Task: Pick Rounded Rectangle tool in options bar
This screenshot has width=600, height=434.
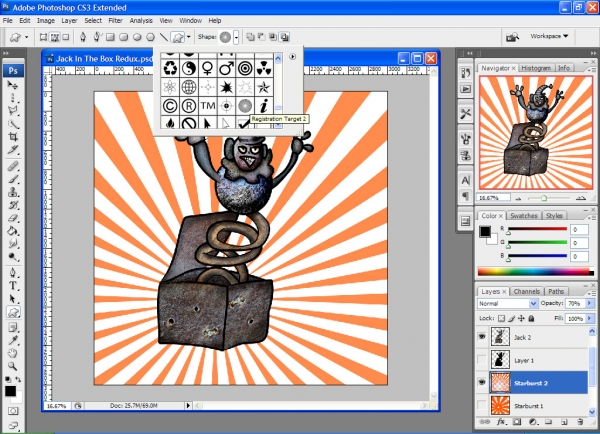Action: [x=123, y=37]
